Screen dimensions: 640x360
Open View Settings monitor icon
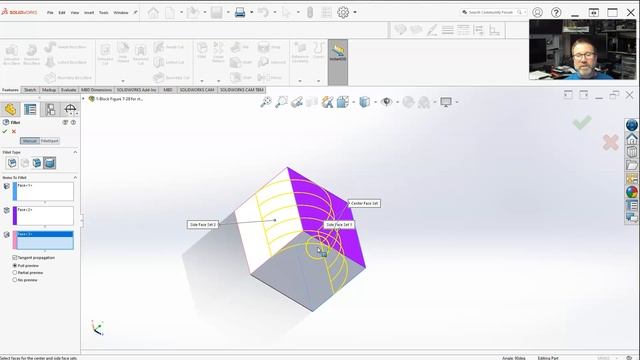446,102
